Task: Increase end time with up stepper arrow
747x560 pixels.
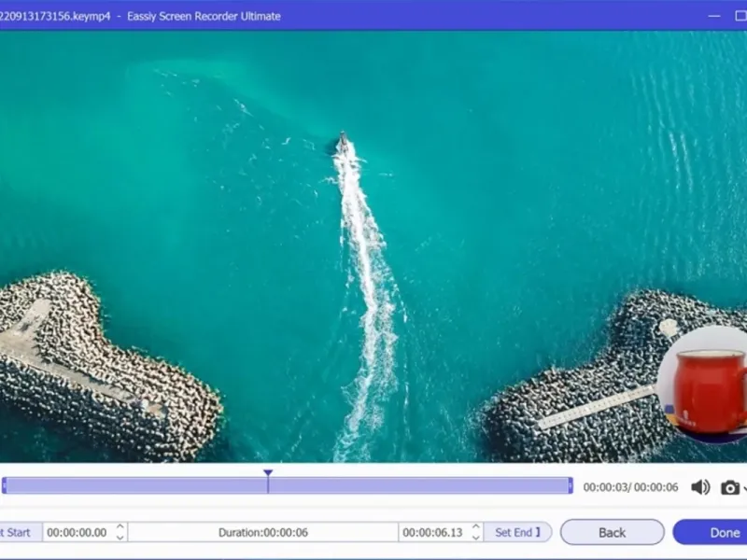Action: [475, 527]
